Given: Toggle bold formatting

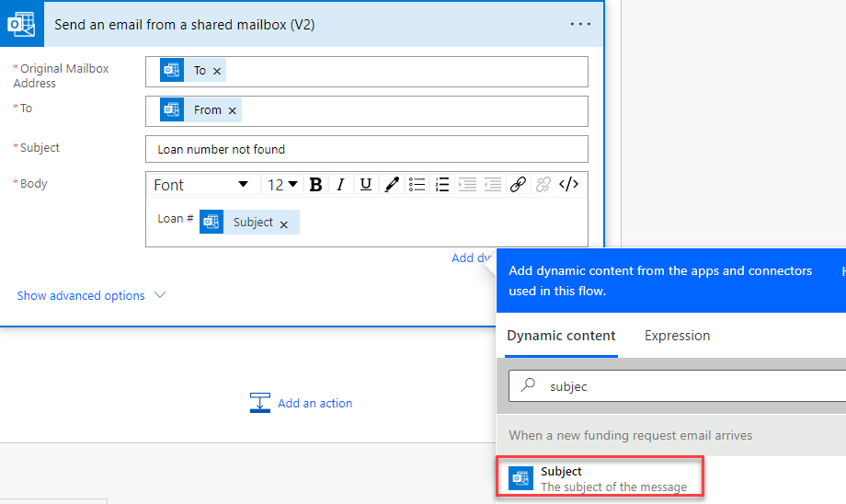Looking at the screenshot, I should (316, 185).
